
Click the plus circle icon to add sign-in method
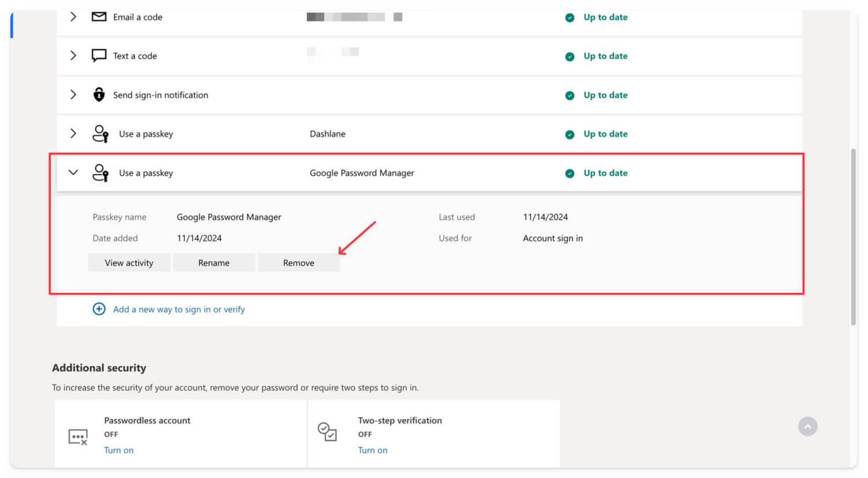[x=99, y=309]
